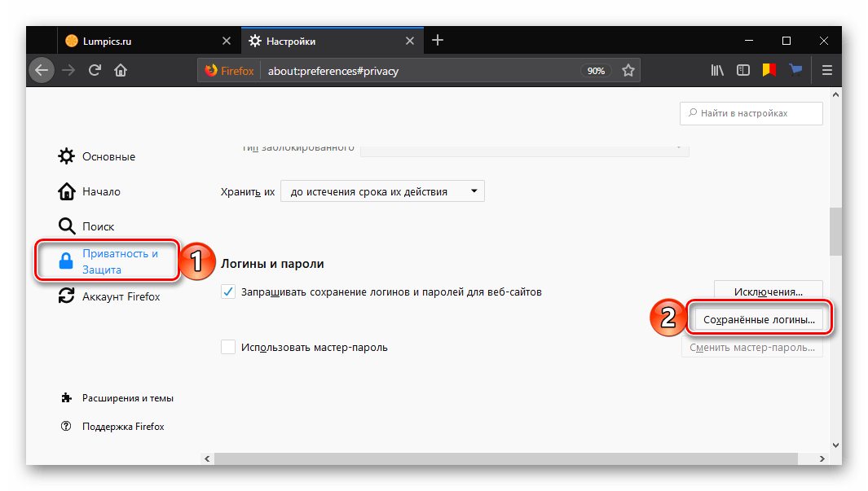Open Сохранённые логины... button

click(759, 319)
